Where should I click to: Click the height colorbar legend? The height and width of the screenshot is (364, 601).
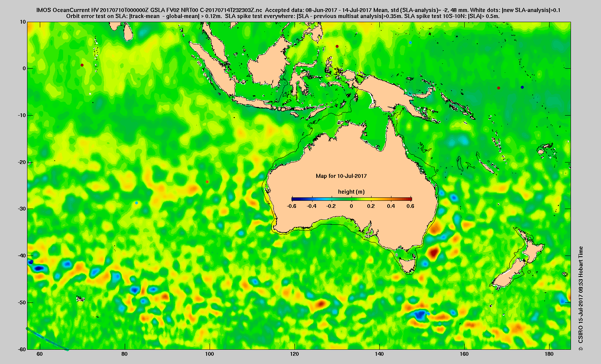pos(352,199)
